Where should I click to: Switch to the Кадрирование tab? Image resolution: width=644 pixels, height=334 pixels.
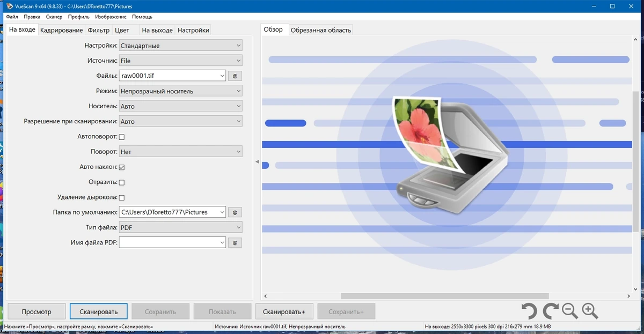coord(61,30)
